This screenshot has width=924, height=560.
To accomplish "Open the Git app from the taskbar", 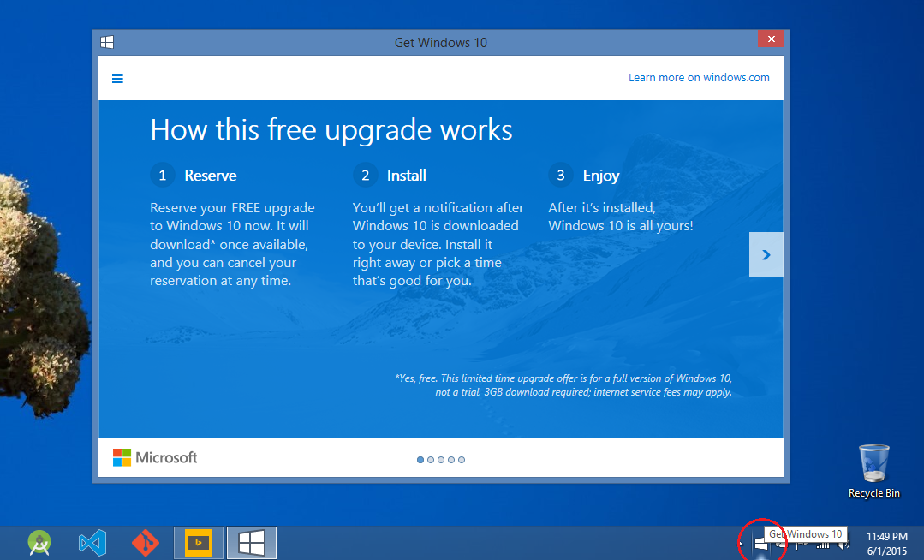I will (145, 542).
